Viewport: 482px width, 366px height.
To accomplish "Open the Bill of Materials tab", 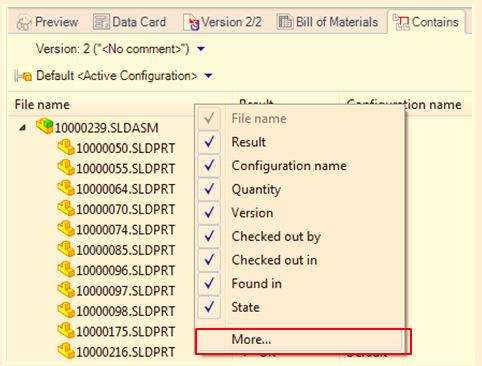I will [327, 22].
